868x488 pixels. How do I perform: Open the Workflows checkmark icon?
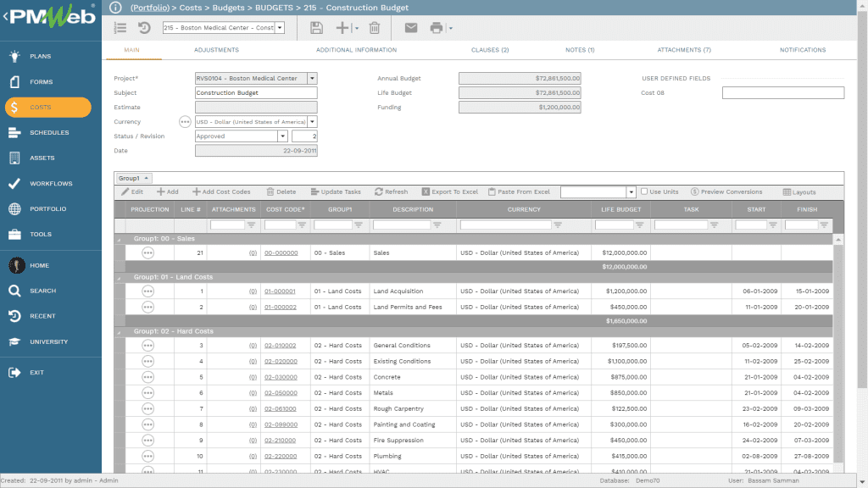point(15,184)
